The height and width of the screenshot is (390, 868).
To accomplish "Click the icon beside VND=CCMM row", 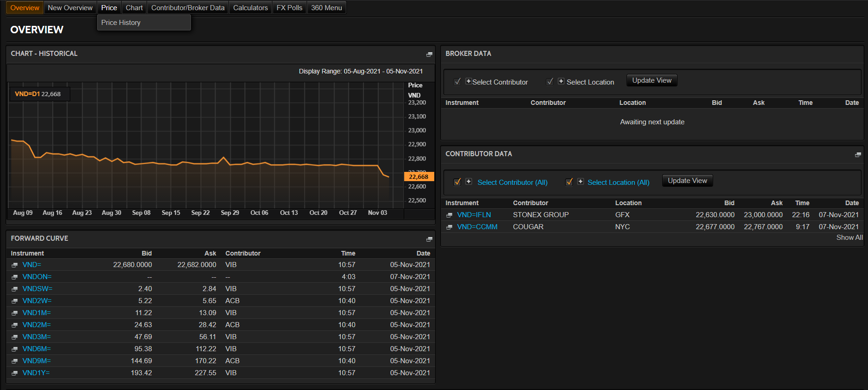I will pyautogui.click(x=449, y=227).
